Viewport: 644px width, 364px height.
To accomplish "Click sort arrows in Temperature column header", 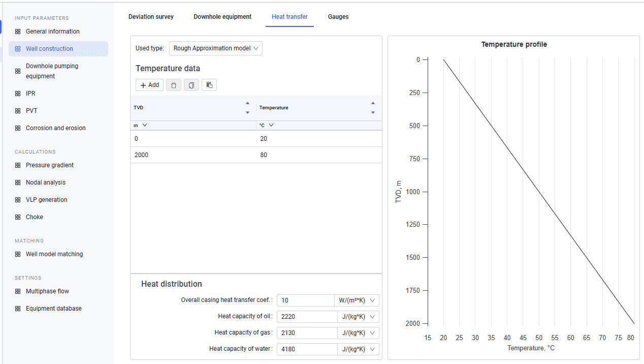I will point(373,108).
